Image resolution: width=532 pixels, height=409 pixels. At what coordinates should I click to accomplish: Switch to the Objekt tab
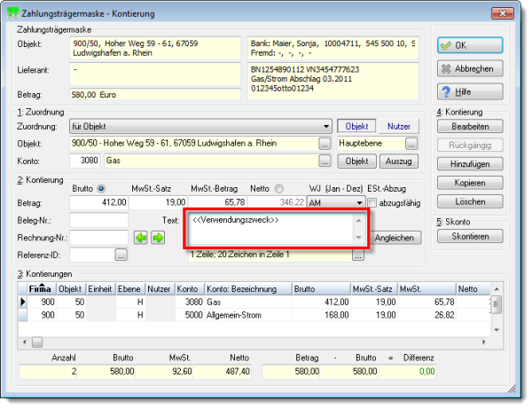pyautogui.click(x=356, y=126)
